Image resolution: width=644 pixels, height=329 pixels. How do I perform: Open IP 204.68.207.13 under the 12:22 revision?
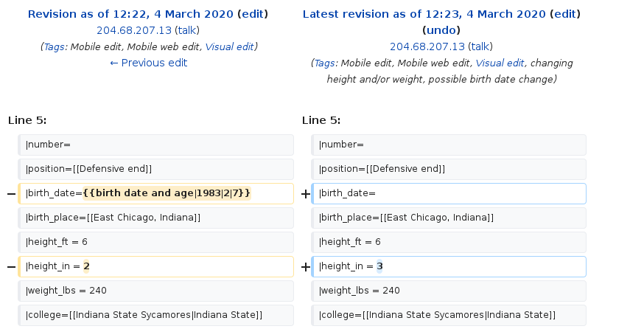(134, 30)
